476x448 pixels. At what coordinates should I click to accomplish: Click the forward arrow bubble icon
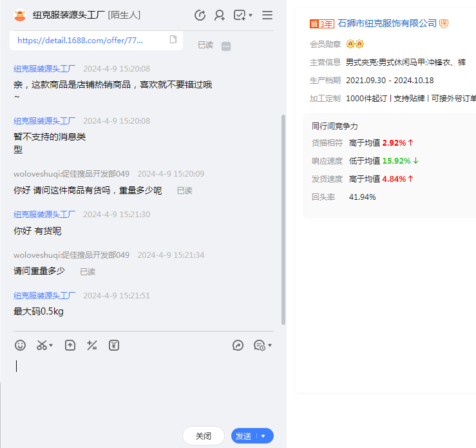238,346
